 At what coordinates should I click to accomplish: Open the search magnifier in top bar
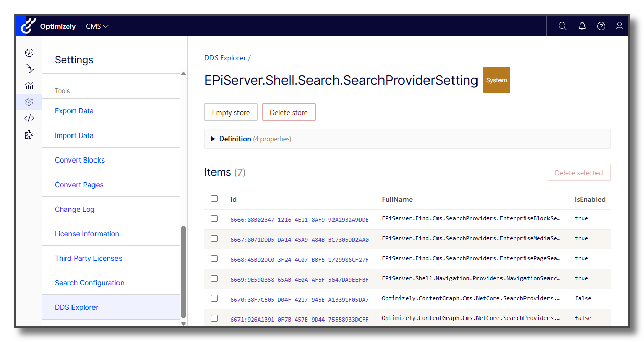(x=563, y=26)
